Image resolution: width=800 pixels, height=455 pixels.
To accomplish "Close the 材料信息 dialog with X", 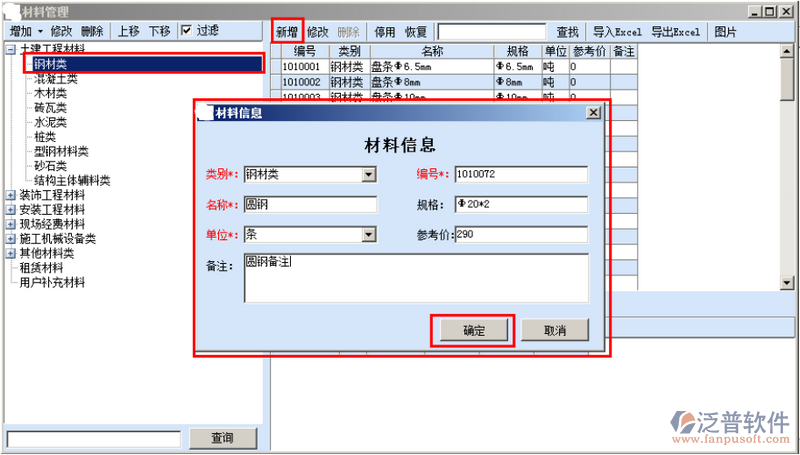I will click(x=593, y=113).
